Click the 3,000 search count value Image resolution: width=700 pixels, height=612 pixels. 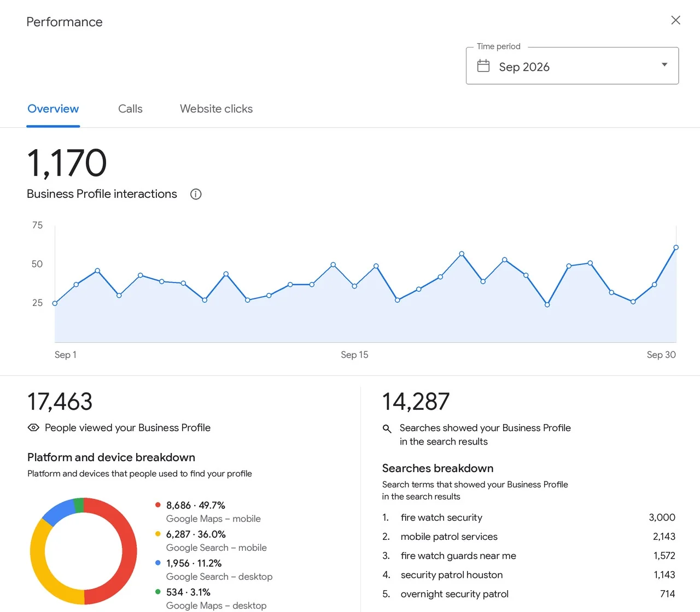pos(662,517)
